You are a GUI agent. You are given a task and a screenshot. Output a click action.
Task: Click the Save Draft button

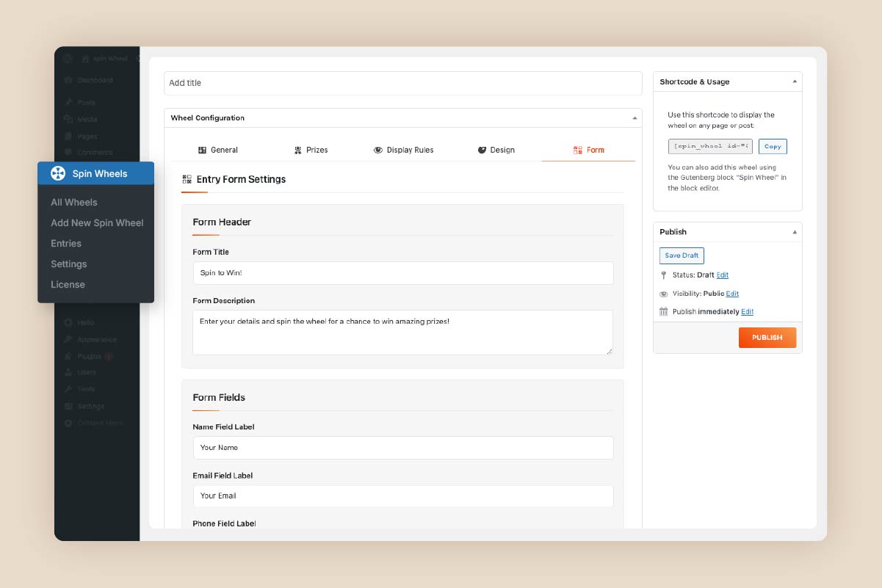tap(681, 255)
